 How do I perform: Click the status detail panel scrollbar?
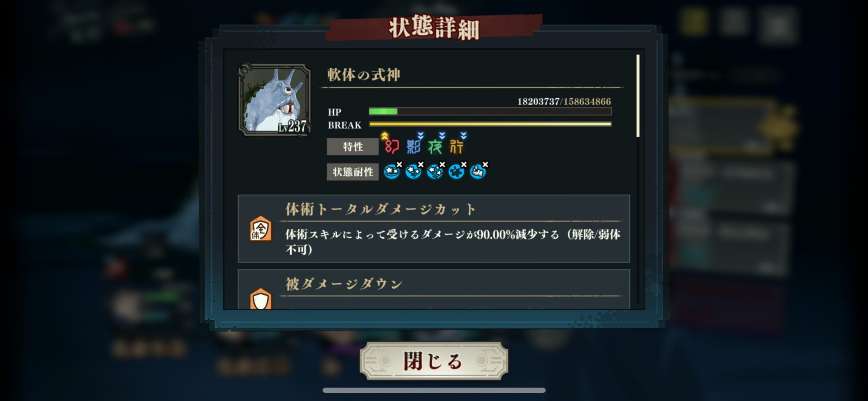tap(638, 96)
